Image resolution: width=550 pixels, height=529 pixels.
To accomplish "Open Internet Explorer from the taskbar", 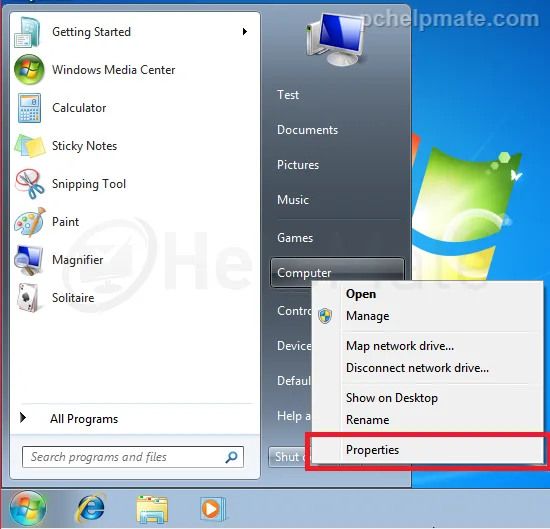I will click(x=90, y=508).
